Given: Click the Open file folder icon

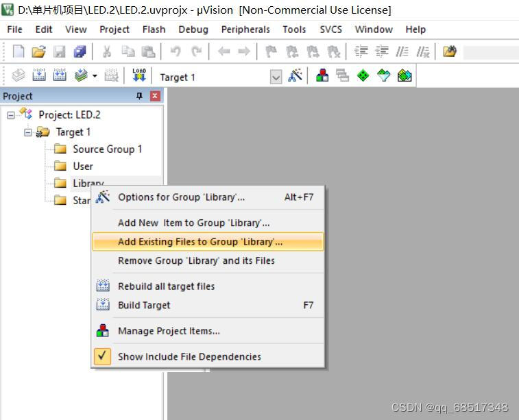Looking at the screenshot, I should click(x=38, y=51).
